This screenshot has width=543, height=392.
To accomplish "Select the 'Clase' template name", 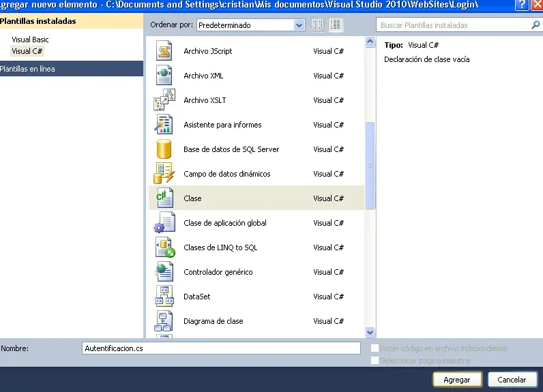I will (x=192, y=198).
